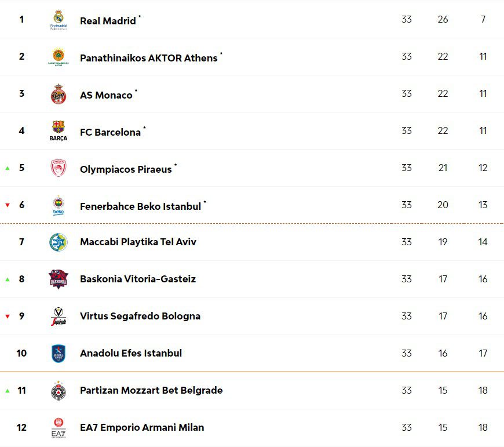Click the AS Monaco crest
The image size is (504, 447).
(59, 94)
